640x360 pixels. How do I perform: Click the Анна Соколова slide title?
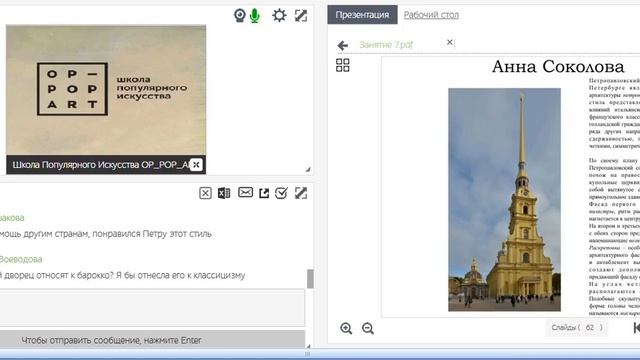558,67
